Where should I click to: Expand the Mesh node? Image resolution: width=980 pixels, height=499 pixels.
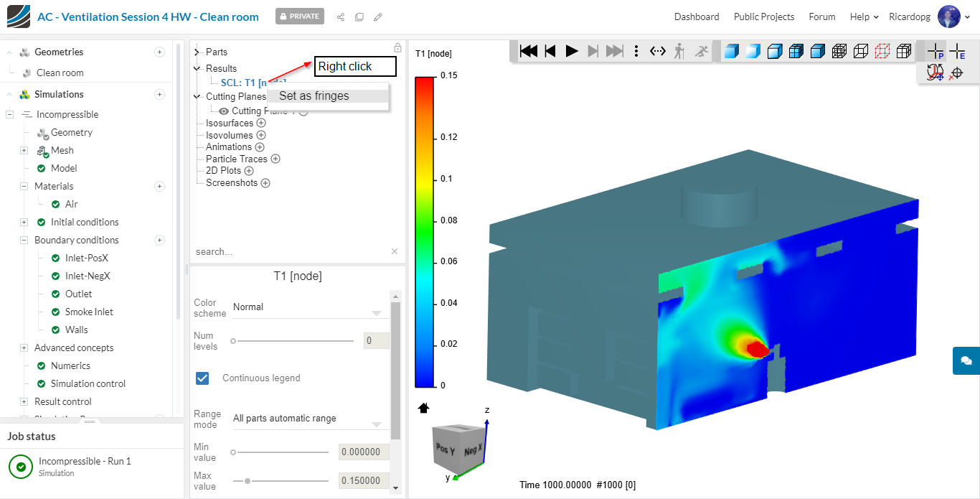point(24,150)
